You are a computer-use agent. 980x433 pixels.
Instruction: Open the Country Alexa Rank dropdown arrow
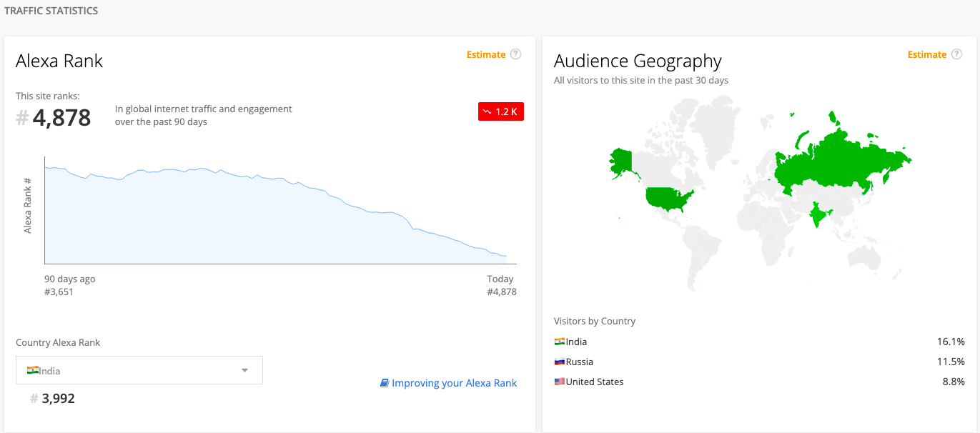point(244,370)
